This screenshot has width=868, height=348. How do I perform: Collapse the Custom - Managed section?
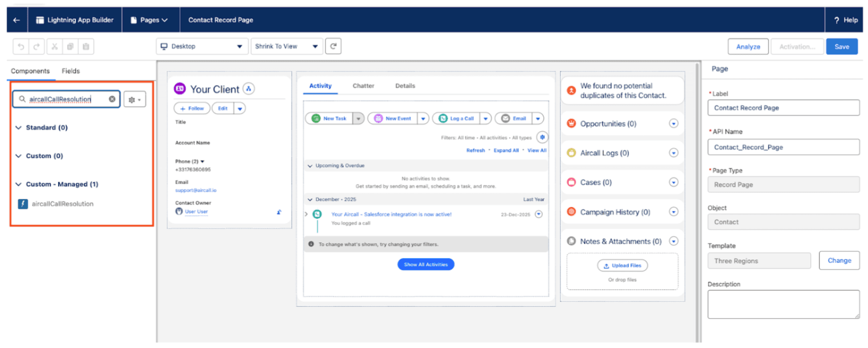[x=19, y=184]
